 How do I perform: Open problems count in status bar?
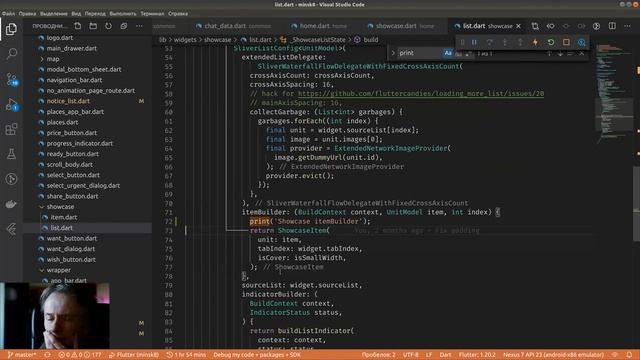coord(80,355)
